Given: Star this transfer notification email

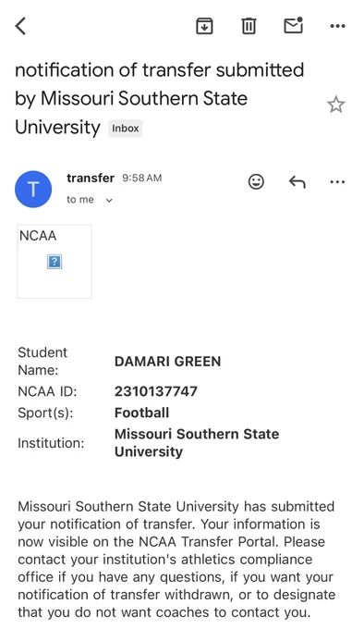Looking at the screenshot, I should 335,105.
